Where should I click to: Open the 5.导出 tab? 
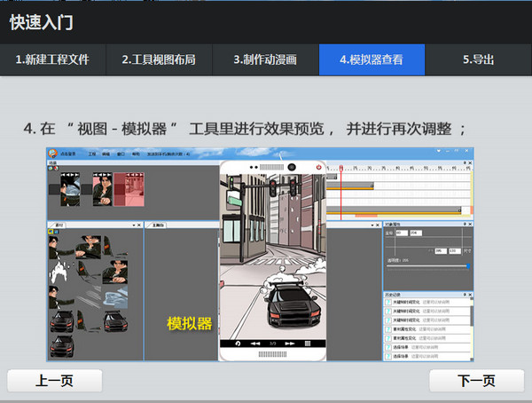click(x=478, y=59)
